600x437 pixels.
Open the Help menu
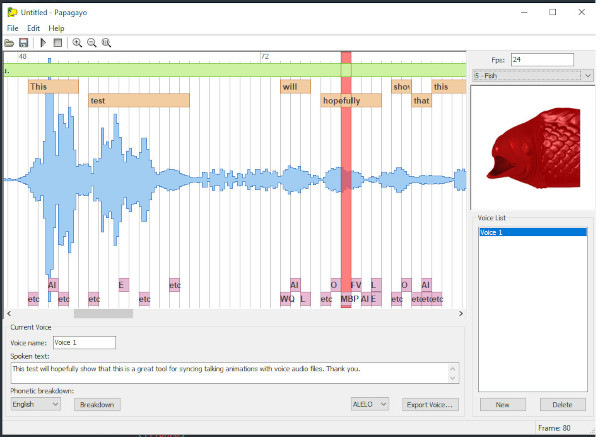click(57, 28)
